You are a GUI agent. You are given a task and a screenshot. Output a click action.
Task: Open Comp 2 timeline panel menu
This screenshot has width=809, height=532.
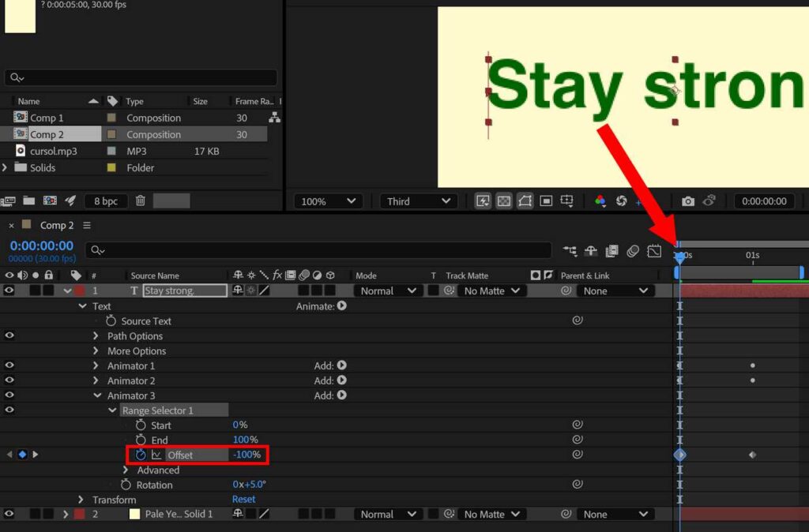click(87, 225)
